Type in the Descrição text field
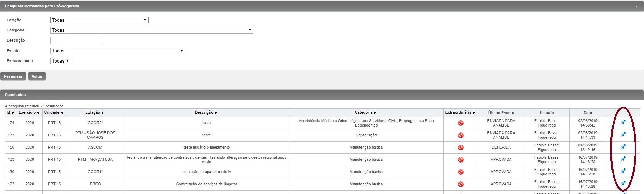Image resolution: width=644 pixels, height=194 pixels. [x=77, y=41]
